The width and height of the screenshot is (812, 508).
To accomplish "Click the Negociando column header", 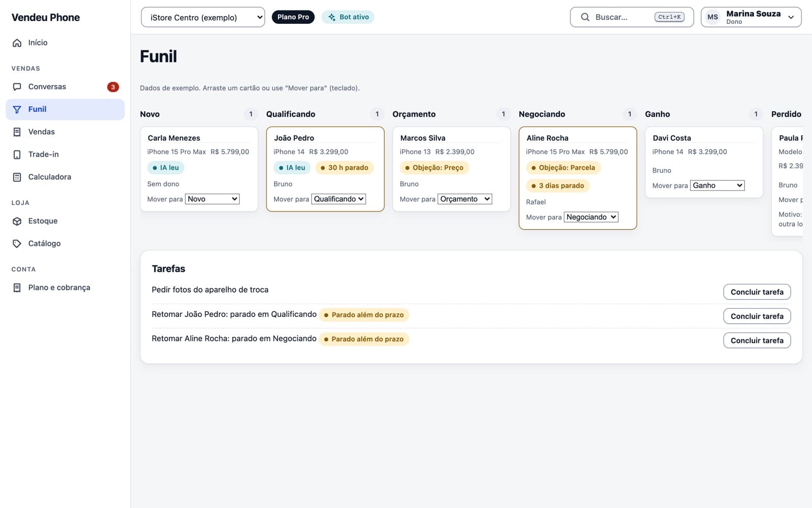I will [x=542, y=114].
